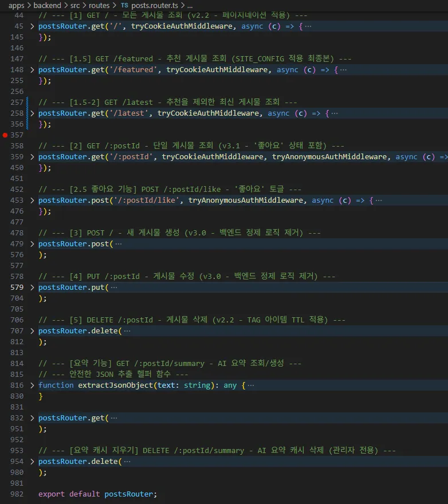Viewport: 448px width, 504px height.
Task: Expand the folded postsRouter.get('/') block at line 45
Action: click(32, 26)
